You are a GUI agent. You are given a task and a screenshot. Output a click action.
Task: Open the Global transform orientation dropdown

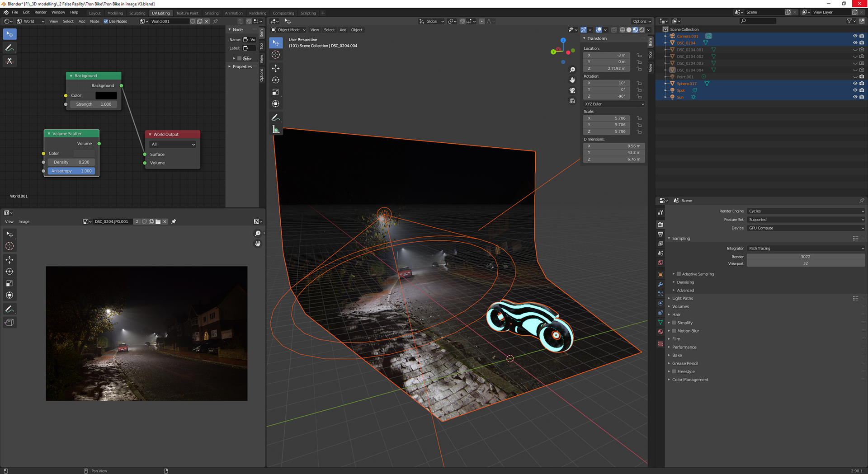click(x=431, y=21)
